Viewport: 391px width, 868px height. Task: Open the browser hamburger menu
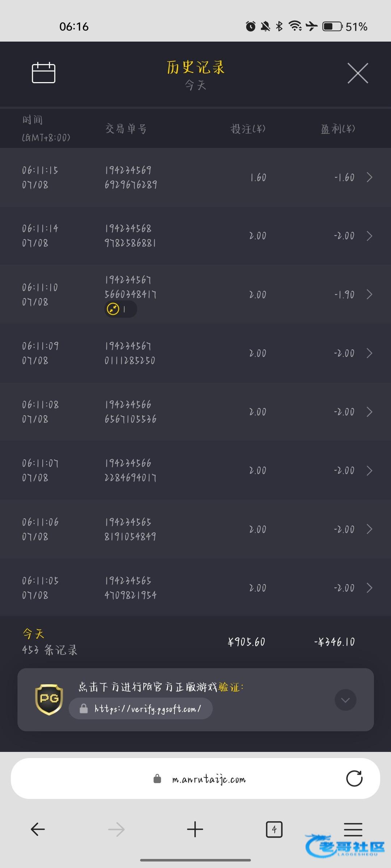[x=353, y=829]
